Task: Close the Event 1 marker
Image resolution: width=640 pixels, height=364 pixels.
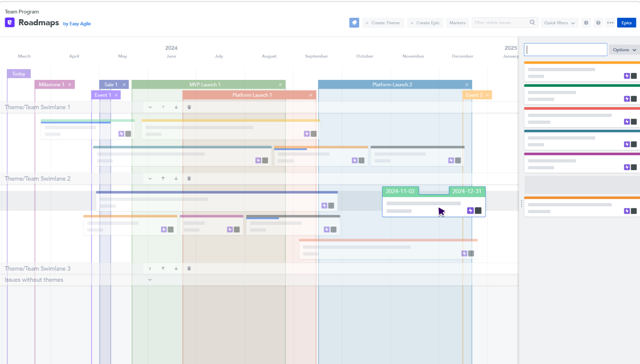Action: coord(116,95)
